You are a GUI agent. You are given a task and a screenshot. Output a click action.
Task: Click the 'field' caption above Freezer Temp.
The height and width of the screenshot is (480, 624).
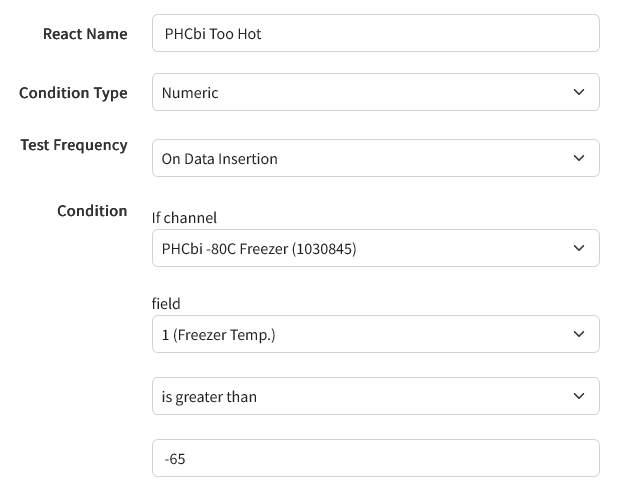(x=166, y=303)
